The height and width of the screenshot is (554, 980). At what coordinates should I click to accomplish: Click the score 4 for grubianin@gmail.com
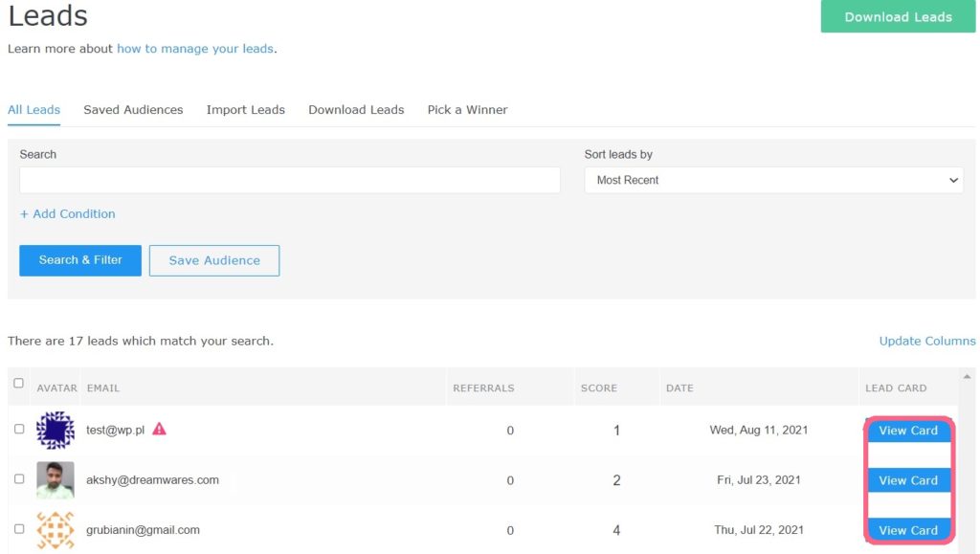click(x=616, y=530)
